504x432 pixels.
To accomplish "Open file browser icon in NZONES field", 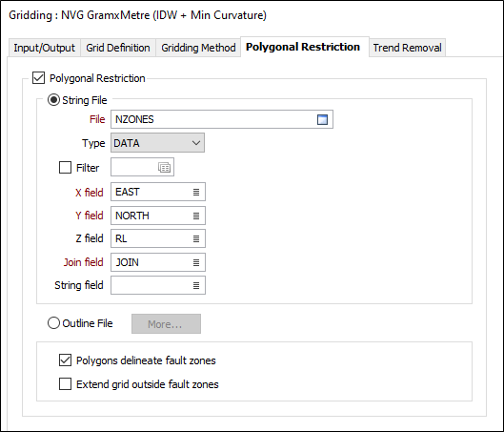I will (x=322, y=119).
